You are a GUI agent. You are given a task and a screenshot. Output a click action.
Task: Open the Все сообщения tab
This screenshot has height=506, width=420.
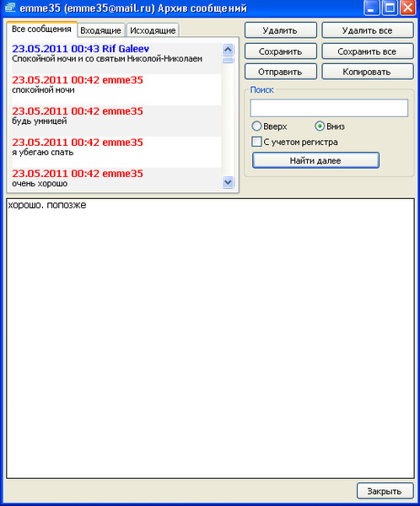click(x=41, y=29)
